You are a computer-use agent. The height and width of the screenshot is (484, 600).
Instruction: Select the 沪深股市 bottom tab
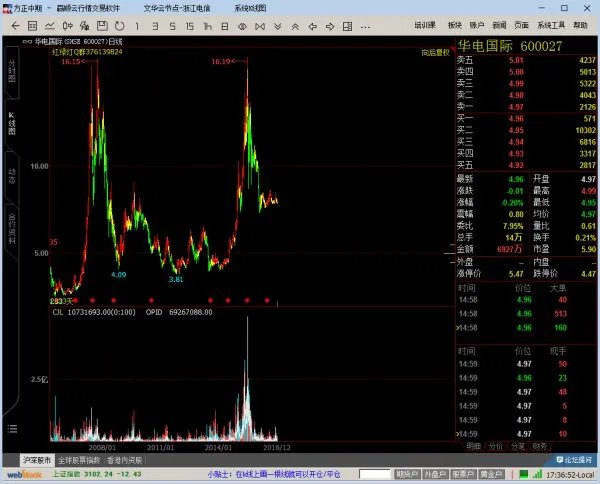coord(35,460)
